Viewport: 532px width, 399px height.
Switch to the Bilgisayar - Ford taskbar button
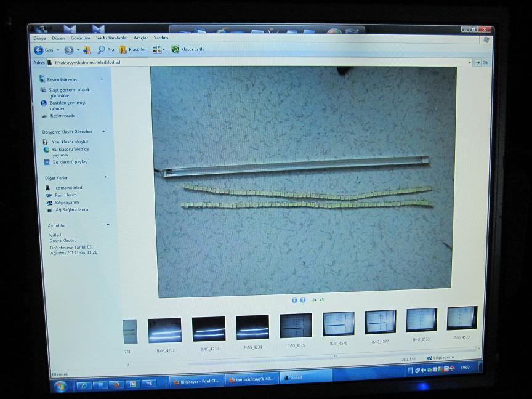(x=196, y=381)
